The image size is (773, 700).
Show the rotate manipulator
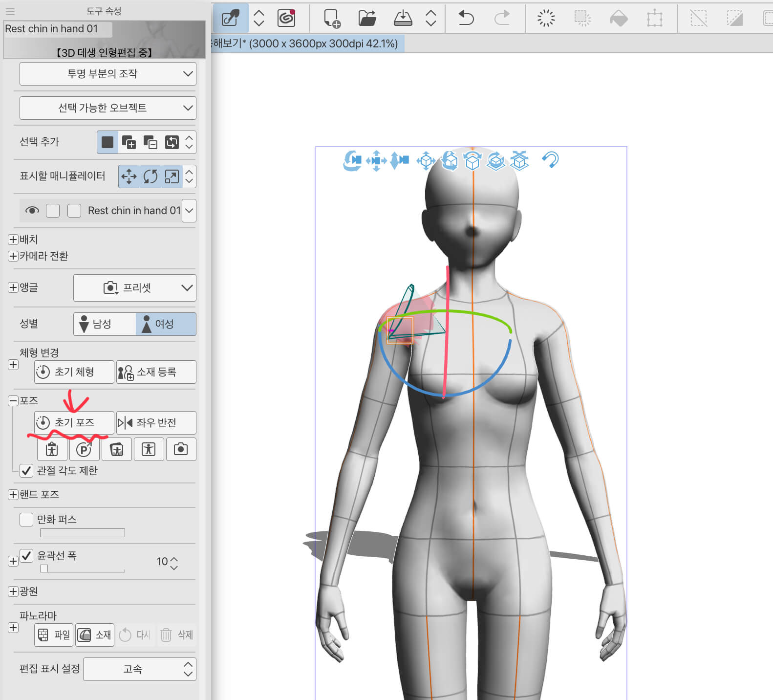[x=150, y=176]
